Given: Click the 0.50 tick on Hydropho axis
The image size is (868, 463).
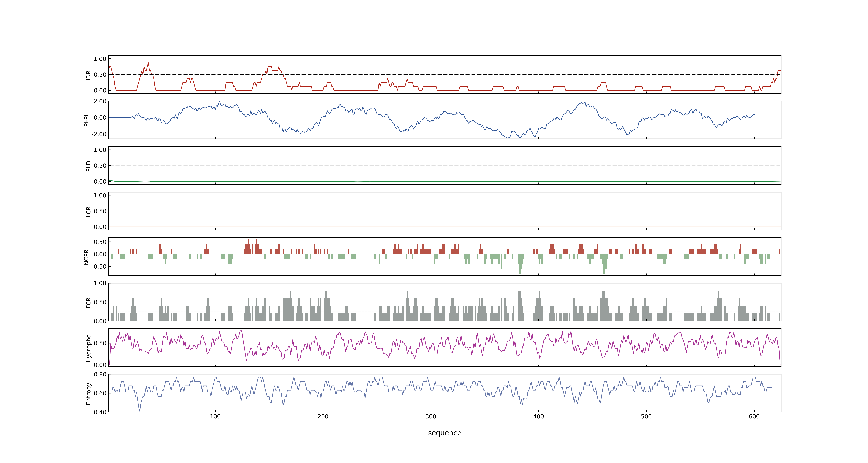Looking at the screenshot, I should coord(100,343).
